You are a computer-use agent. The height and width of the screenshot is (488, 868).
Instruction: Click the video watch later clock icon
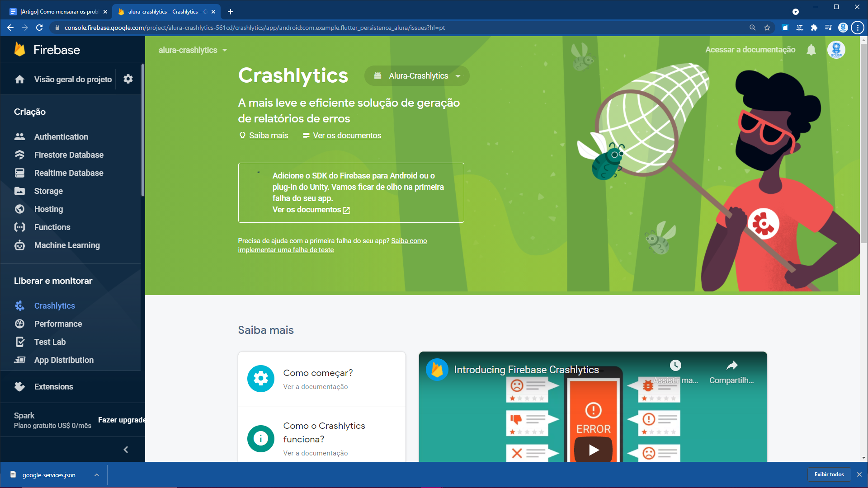point(675,365)
